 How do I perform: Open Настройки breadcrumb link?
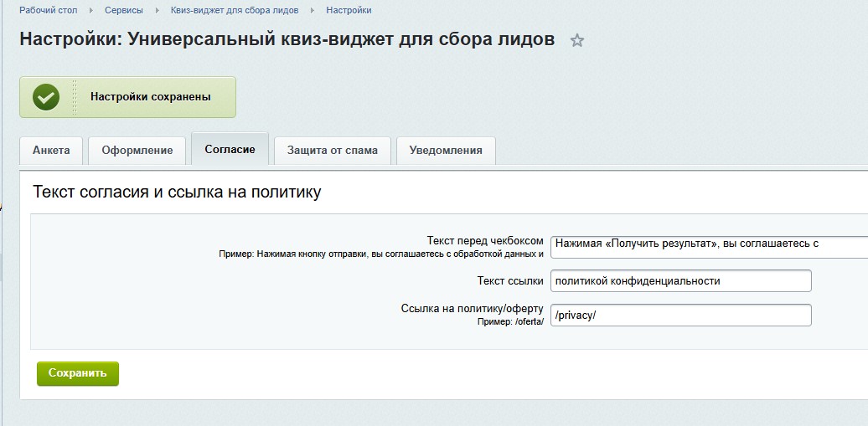click(x=349, y=10)
